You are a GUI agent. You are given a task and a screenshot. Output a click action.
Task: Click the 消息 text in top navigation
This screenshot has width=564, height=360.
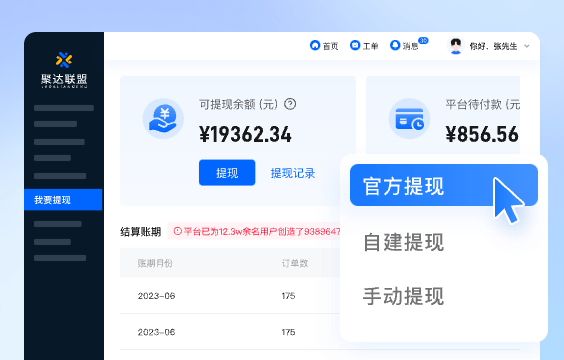coord(410,46)
